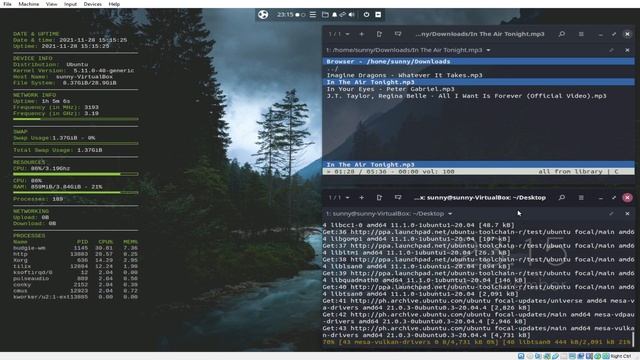
Task: Open hamburger menu in Desktop terminal window
Action: (581, 198)
